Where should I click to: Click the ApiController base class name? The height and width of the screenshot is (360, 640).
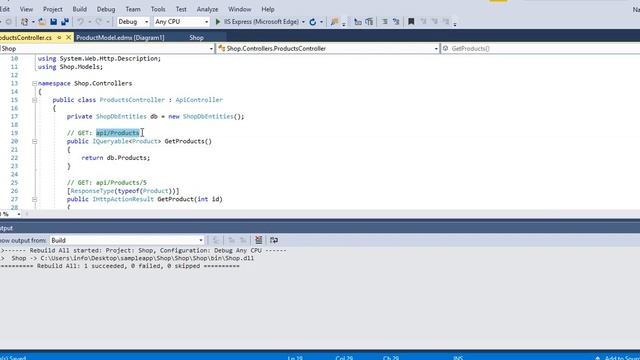199,100
